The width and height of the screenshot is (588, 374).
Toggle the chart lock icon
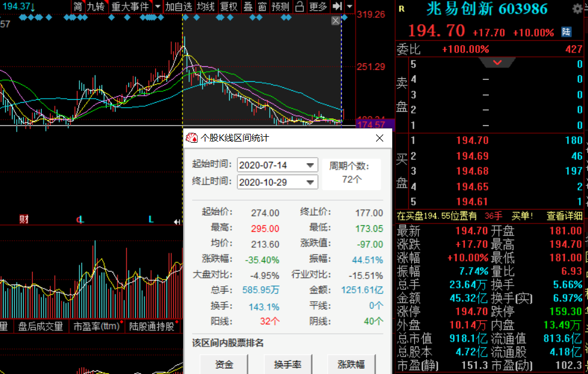point(299,7)
